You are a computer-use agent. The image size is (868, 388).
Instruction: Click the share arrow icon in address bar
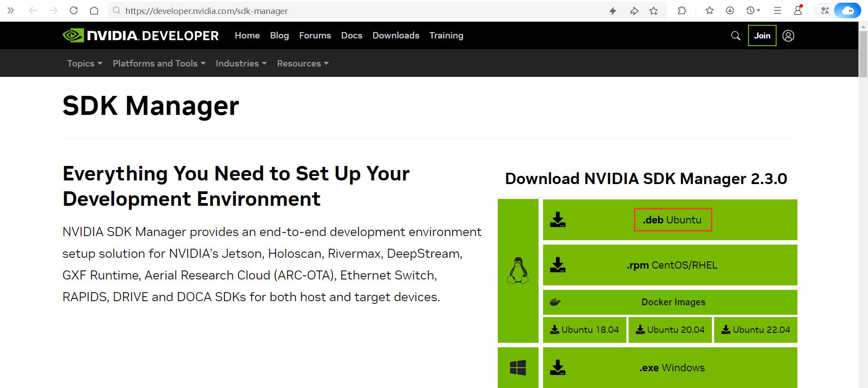point(634,11)
